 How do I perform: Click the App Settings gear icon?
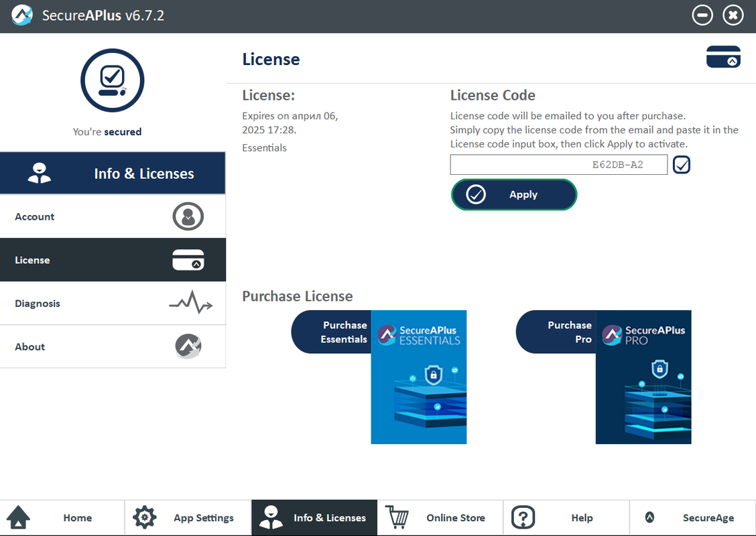[144, 518]
